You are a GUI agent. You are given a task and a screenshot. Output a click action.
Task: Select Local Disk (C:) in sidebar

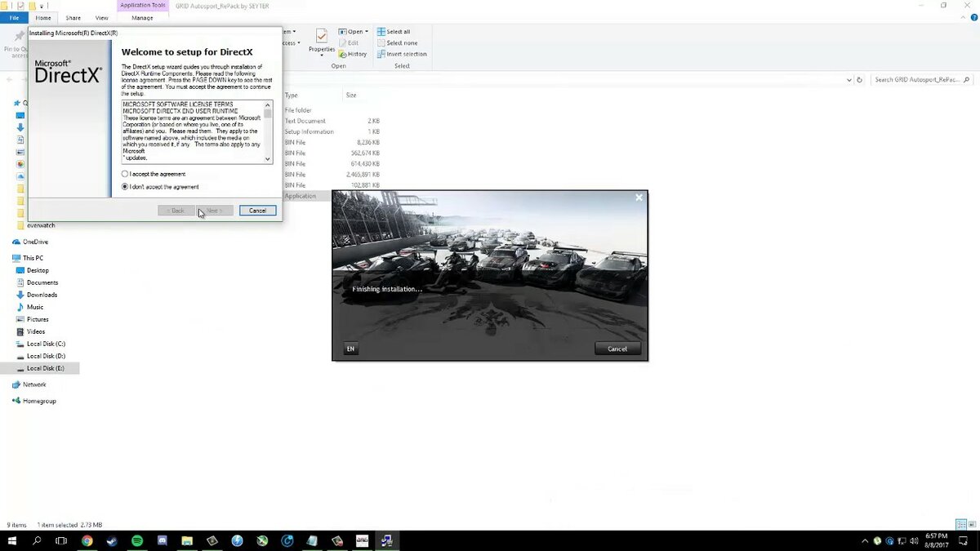click(x=41, y=344)
